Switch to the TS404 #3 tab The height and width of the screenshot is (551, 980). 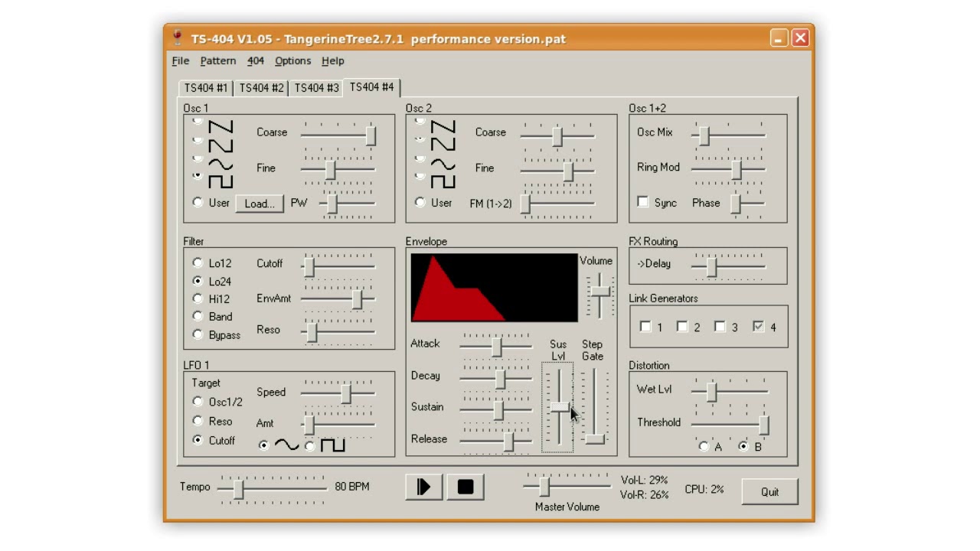[316, 88]
